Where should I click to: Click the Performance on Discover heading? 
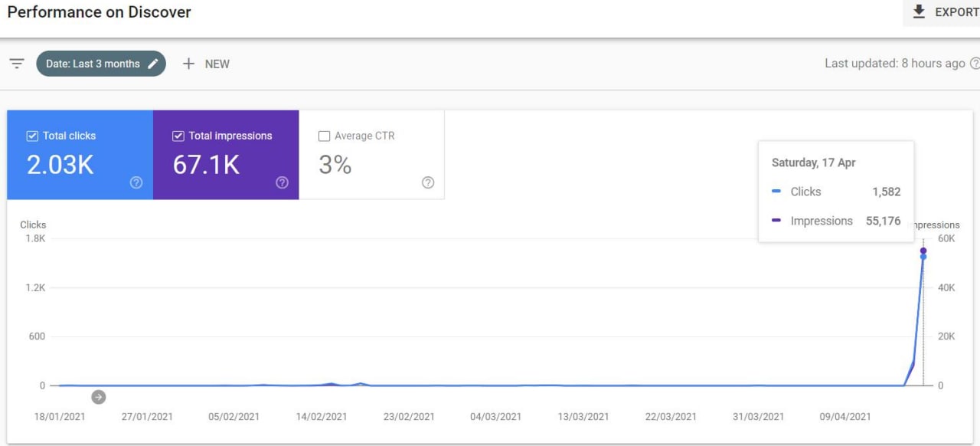(x=100, y=12)
